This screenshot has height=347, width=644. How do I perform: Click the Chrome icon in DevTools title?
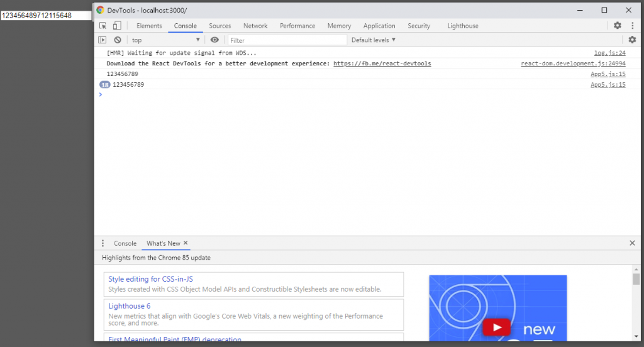pyautogui.click(x=100, y=10)
